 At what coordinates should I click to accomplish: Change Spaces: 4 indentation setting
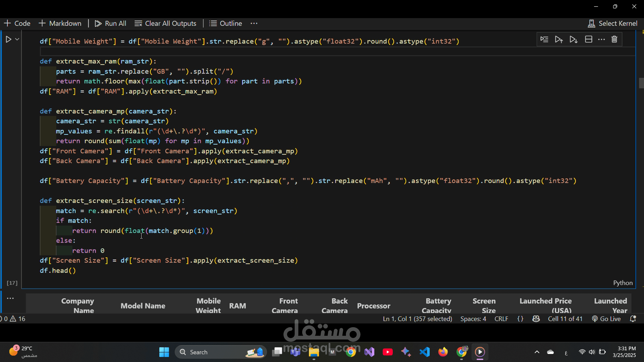[473, 319]
